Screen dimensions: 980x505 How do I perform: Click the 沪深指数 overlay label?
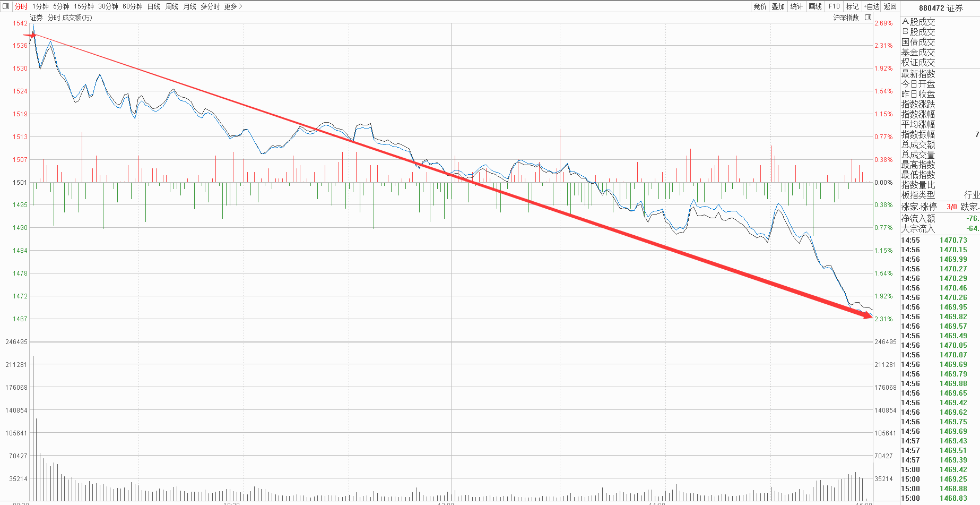(x=846, y=18)
